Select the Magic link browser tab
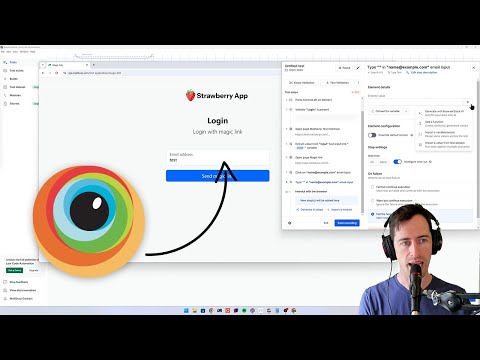The height and width of the screenshot is (360, 480). [x=68, y=65]
